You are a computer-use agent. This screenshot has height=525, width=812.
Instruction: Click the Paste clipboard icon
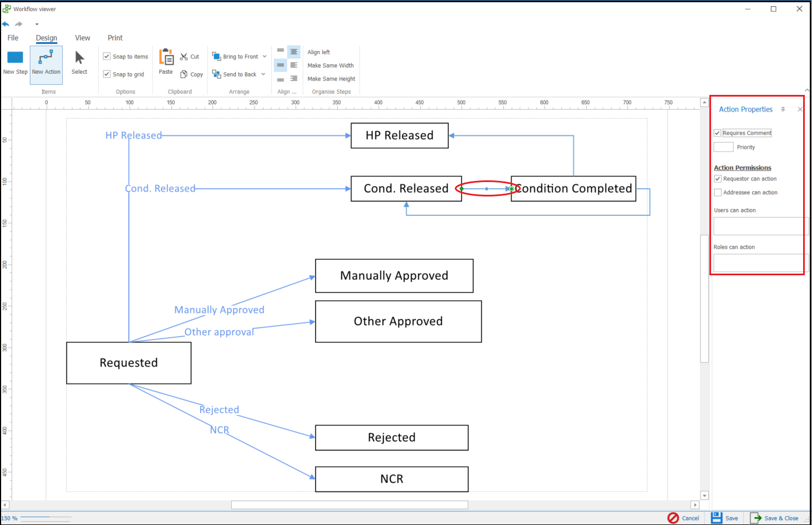166,57
